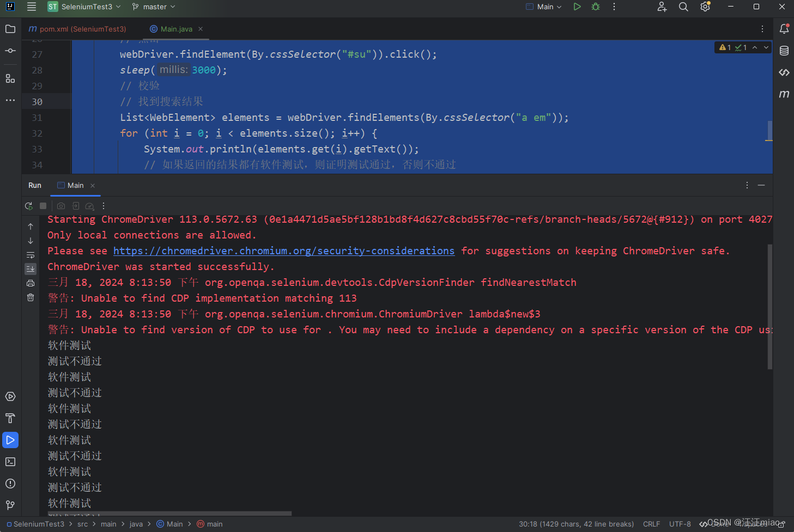Image resolution: width=794 pixels, height=532 pixels.
Task: Print the console output
Action: [31, 283]
